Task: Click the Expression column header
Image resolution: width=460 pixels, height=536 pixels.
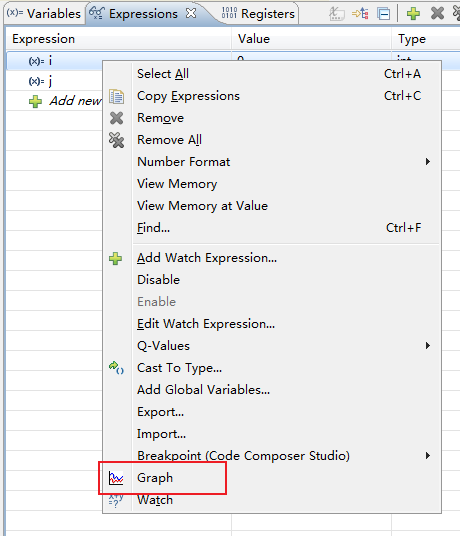Action: click(119, 39)
